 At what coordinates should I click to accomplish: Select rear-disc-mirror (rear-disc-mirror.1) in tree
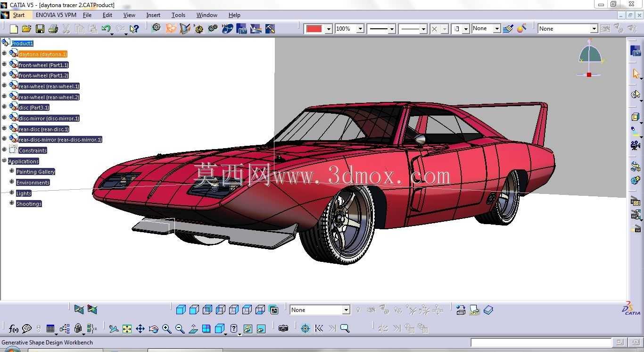click(60, 140)
